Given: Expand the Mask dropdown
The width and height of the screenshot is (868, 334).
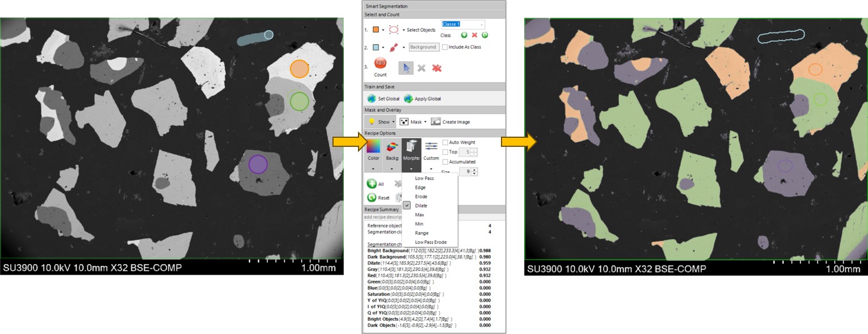Looking at the screenshot, I should pyautogui.click(x=425, y=122).
